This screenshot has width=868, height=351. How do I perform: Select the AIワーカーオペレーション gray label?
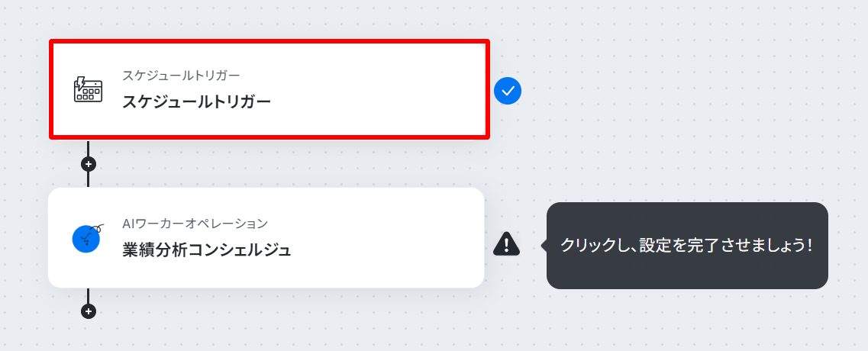point(195,224)
